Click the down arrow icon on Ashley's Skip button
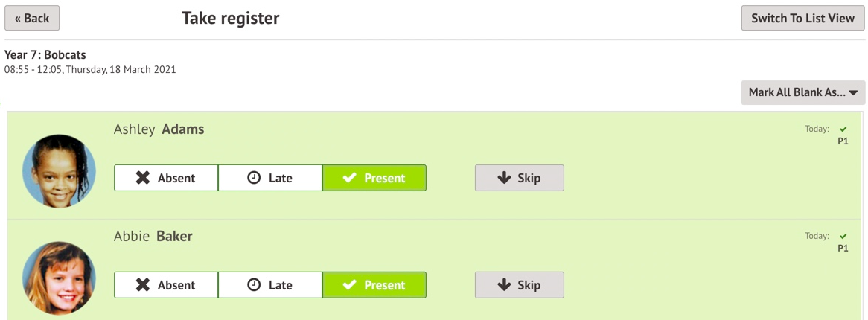868x320 pixels. pos(504,178)
